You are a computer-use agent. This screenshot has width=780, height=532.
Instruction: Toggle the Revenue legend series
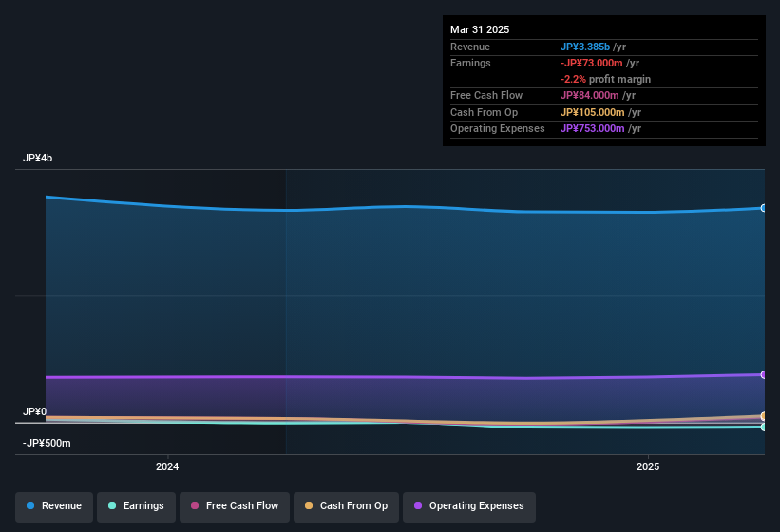click(x=54, y=506)
